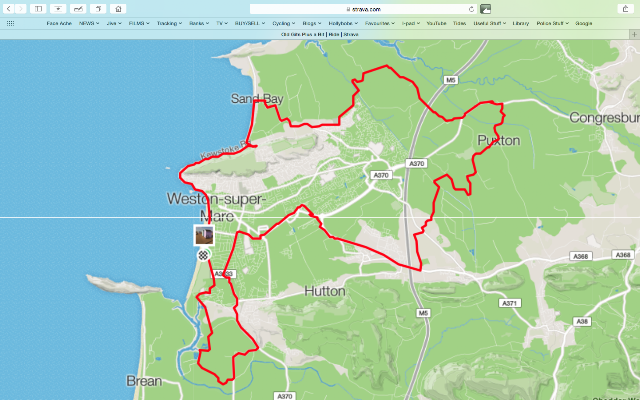The width and height of the screenshot is (640, 400).
Task: Click the extension icon beside address bar
Action: tap(485, 9)
